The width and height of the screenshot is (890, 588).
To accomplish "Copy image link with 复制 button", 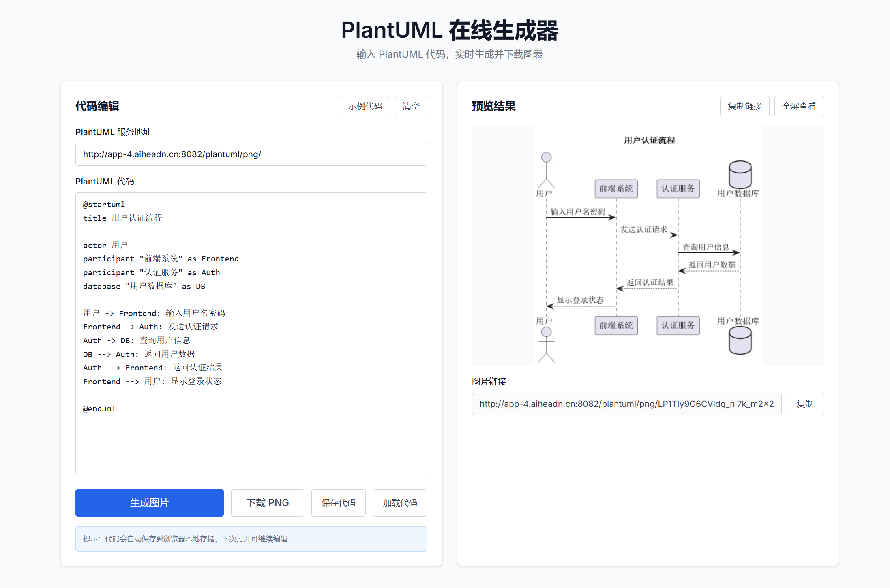I will pos(804,404).
